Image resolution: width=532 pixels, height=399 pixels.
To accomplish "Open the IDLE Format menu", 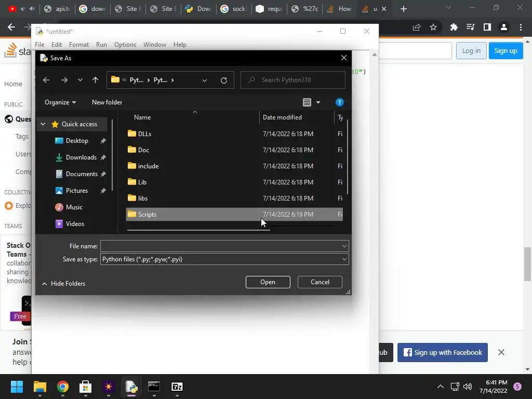I will (79, 45).
